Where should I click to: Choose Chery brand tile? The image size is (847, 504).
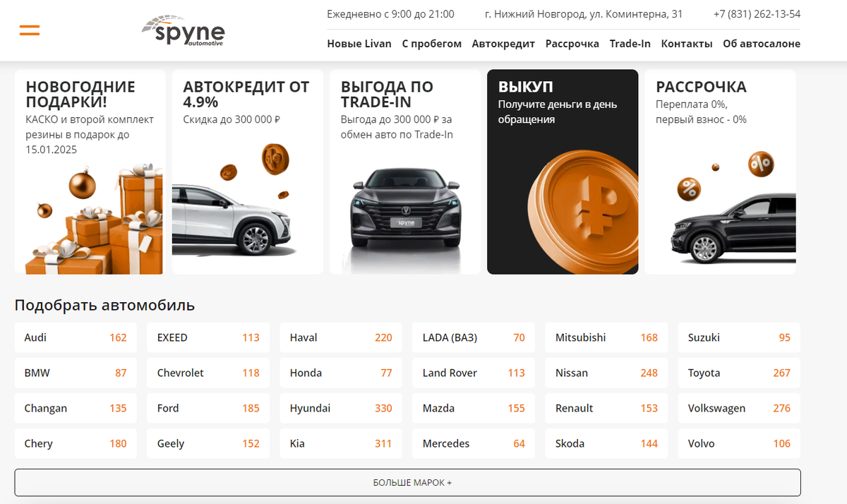76,443
